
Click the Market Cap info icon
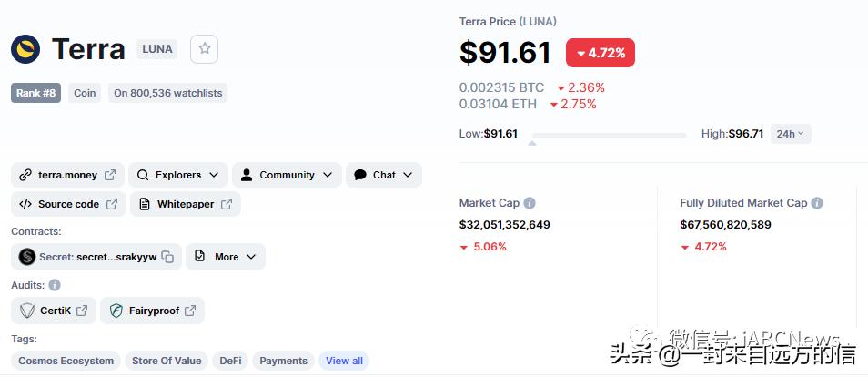[530, 203]
